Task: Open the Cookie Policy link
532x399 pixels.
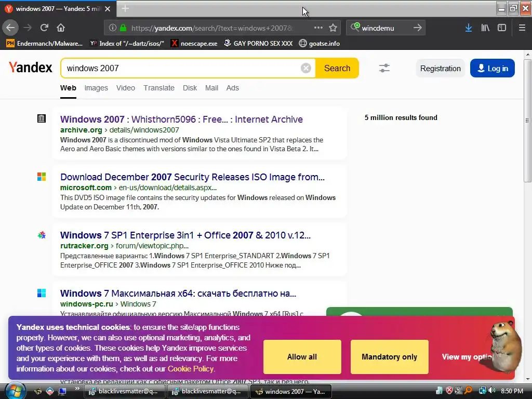Action: click(x=190, y=369)
